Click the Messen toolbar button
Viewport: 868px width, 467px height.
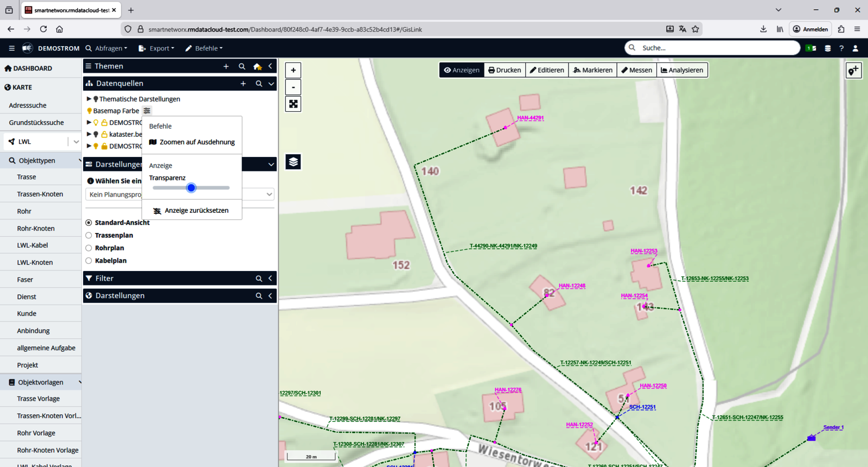click(x=637, y=70)
